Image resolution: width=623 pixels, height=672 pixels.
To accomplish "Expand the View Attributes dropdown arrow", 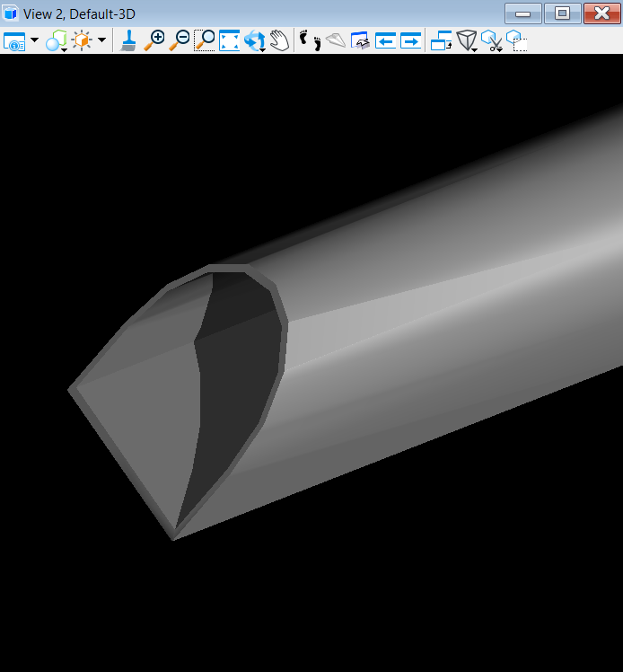I will click(34, 40).
